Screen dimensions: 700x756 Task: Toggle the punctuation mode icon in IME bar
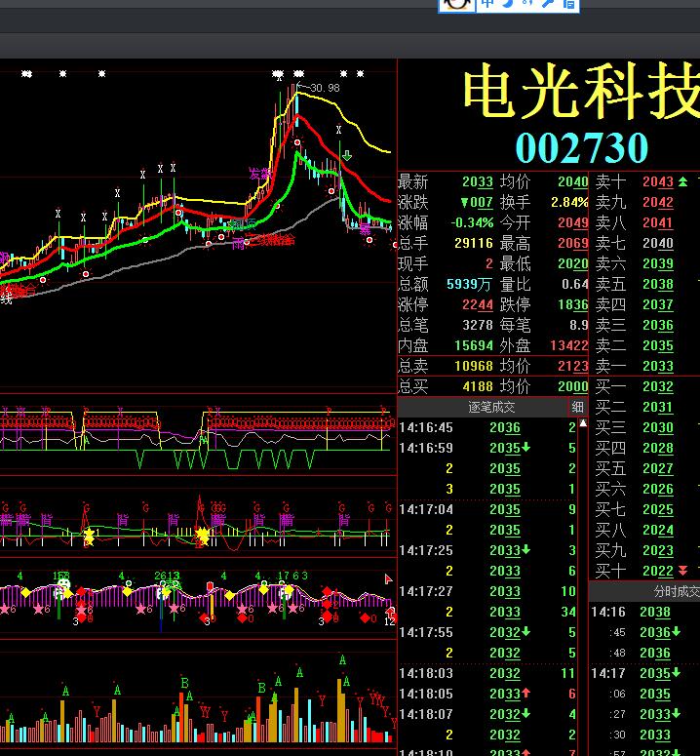(x=527, y=4)
